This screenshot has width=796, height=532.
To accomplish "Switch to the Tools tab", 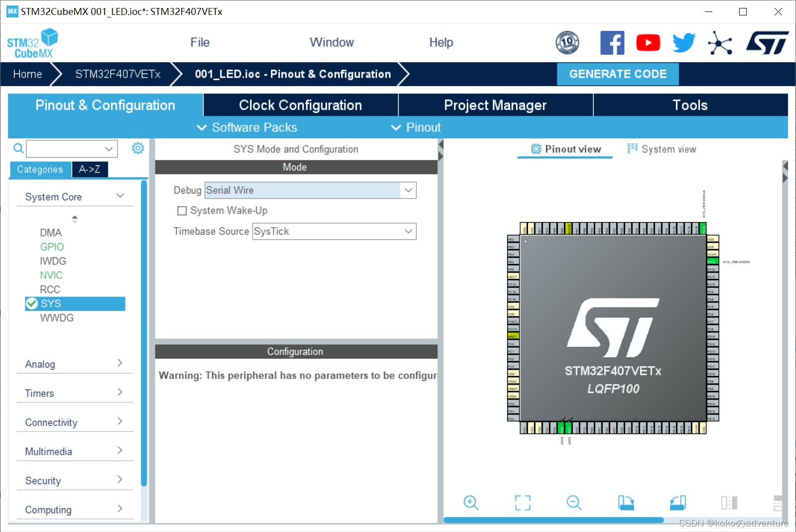I will (x=690, y=105).
